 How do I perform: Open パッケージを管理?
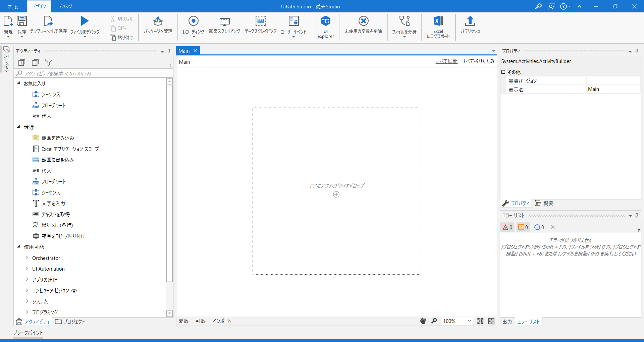(x=157, y=27)
